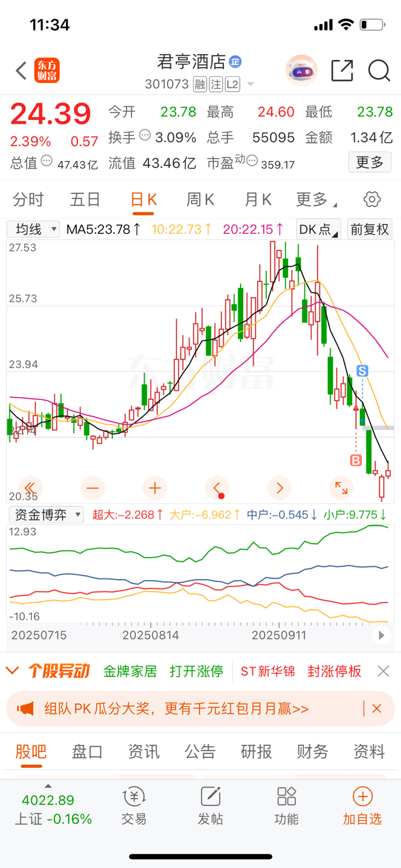Screen dimensions: 401x868
Task: Tap the 注 tag next to stock code
Action: pyautogui.click(x=216, y=84)
